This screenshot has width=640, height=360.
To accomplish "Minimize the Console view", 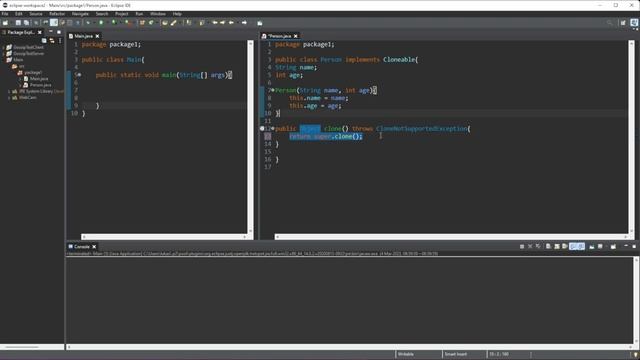I will click(x=626, y=246).
